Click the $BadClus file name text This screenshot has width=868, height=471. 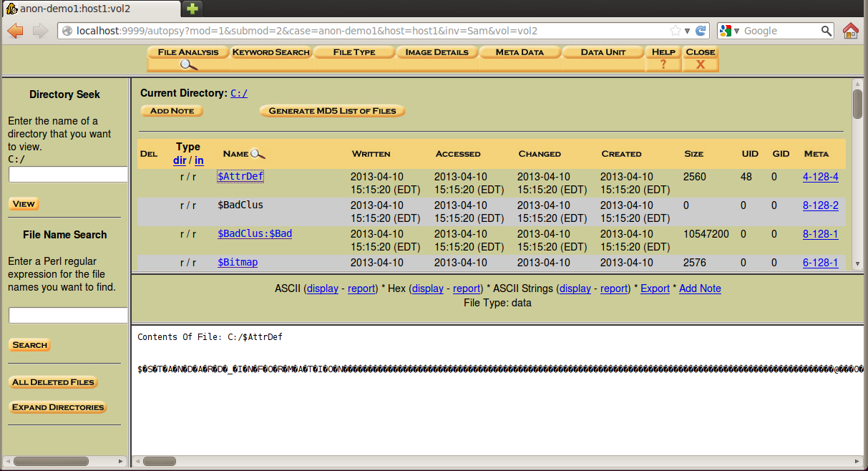pos(240,205)
